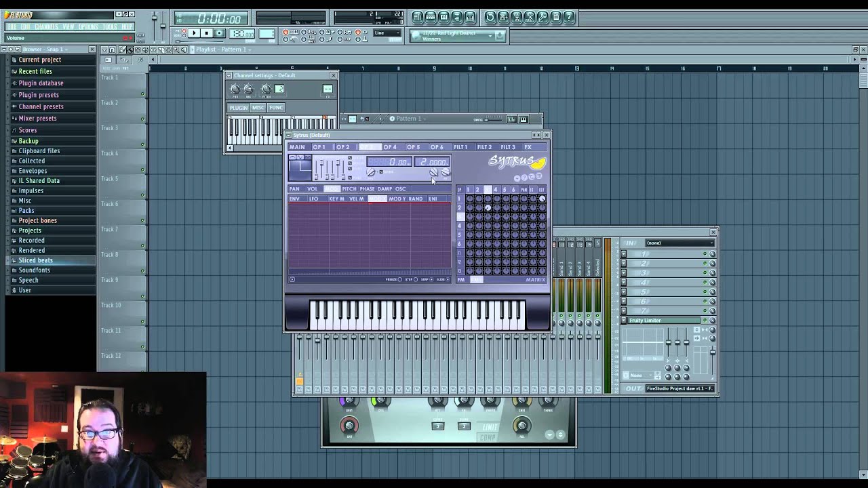Open the Channel settings window menu arrow
868x488 pixels.
point(229,75)
